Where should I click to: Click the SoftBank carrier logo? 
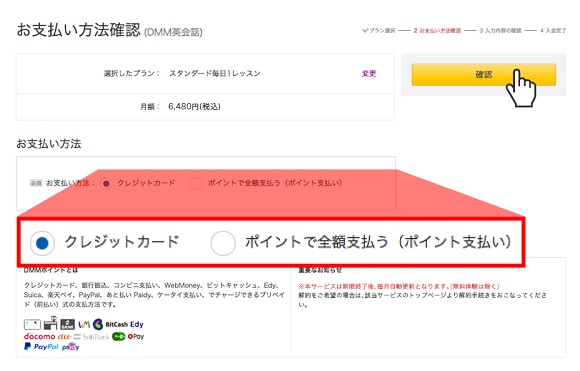point(91,337)
